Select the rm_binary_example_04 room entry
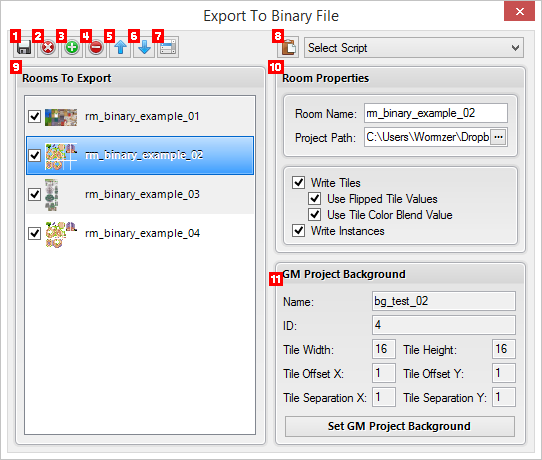This screenshot has height=460, width=542. [140, 233]
